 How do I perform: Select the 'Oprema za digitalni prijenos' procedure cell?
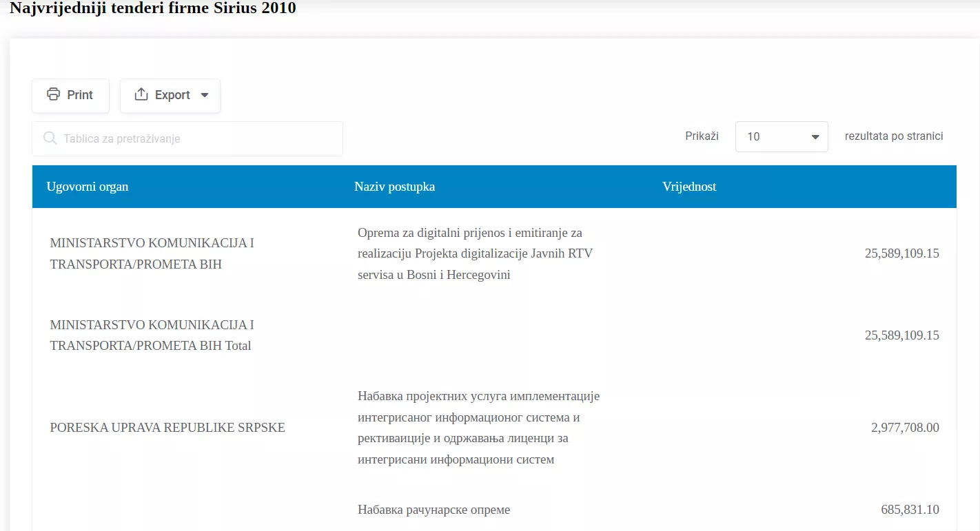point(475,253)
